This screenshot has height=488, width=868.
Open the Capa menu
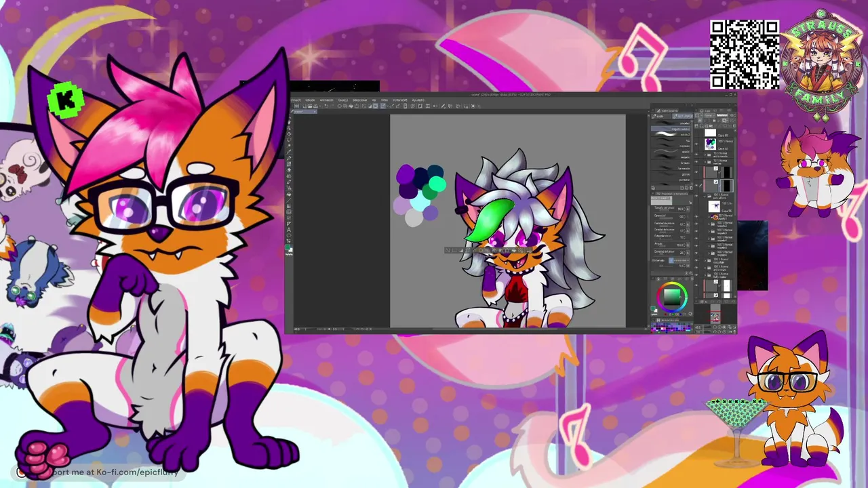pyautogui.click(x=343, y=100)
